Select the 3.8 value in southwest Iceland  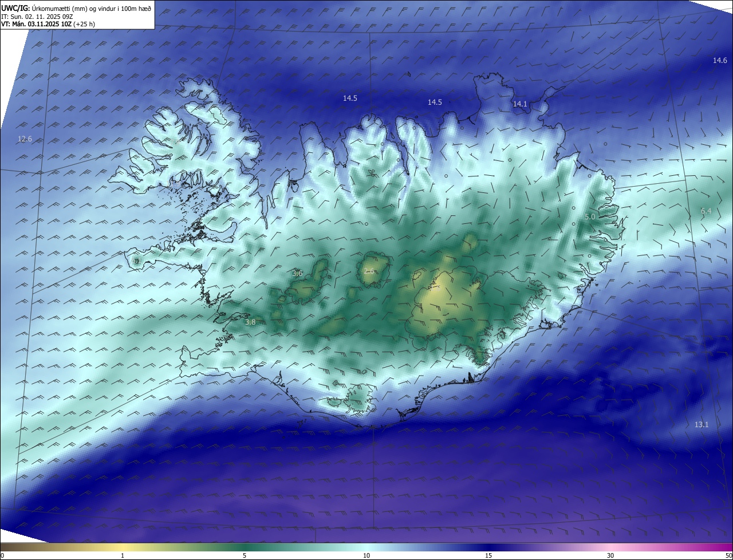point(250,322)
